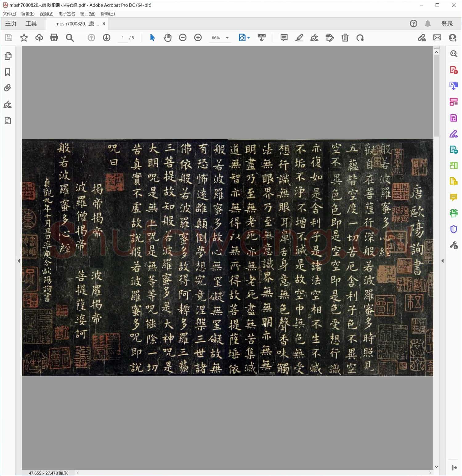
Task: Select the Hand tool
Action: 168,38
